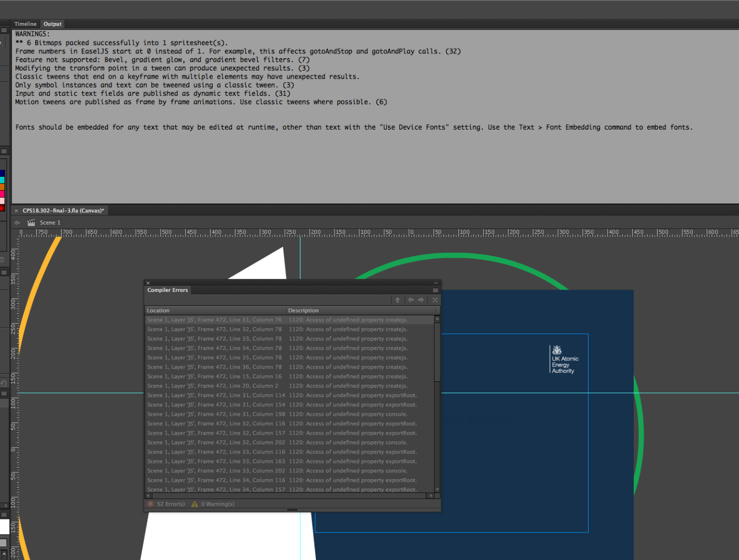The width and height of the screenshot is (739, 560).
Task: Select the Output tab
Action: pos(52,24)
